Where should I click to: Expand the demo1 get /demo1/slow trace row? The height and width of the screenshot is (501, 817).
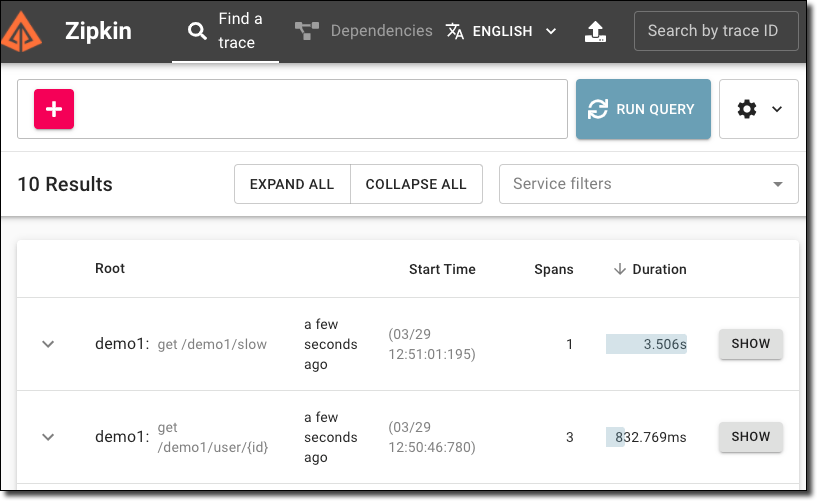coord(48,344)
